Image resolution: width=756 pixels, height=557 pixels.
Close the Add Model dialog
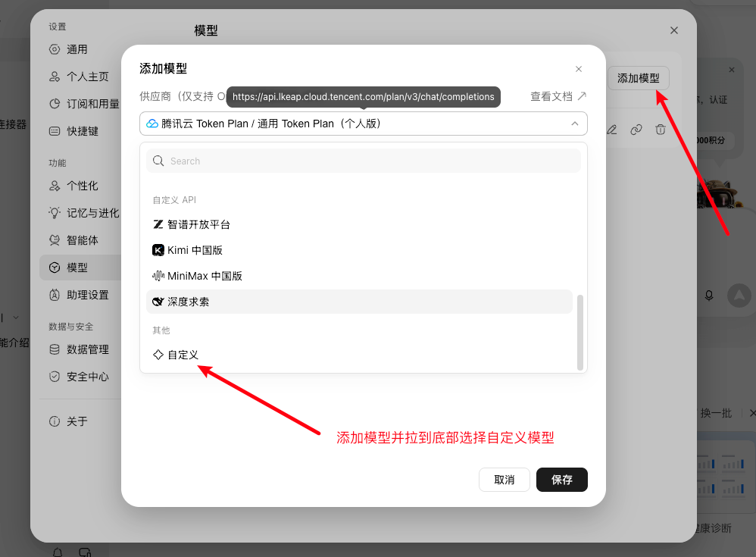579,69
